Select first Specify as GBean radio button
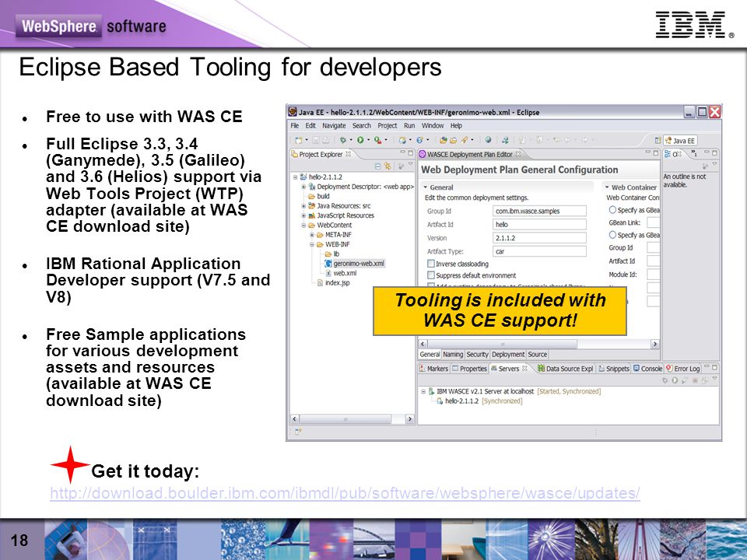Viewport: 747px width, 560px height. coord(612,209)
